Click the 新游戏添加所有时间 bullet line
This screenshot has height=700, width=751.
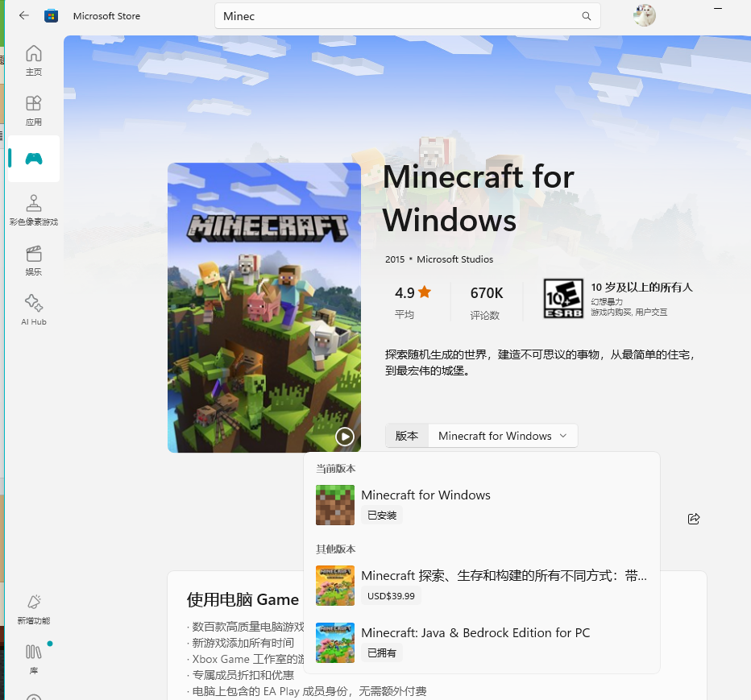[240, 643]
